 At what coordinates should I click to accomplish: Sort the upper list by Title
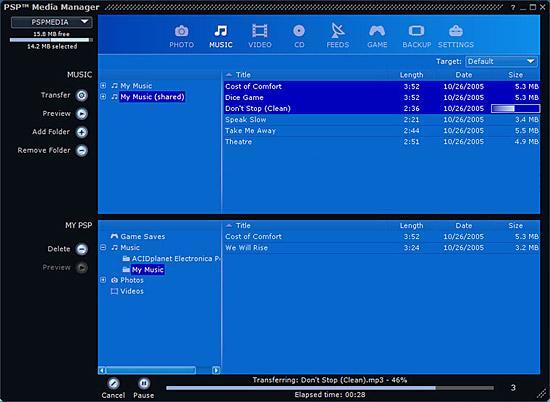click(x=243, y=75)
